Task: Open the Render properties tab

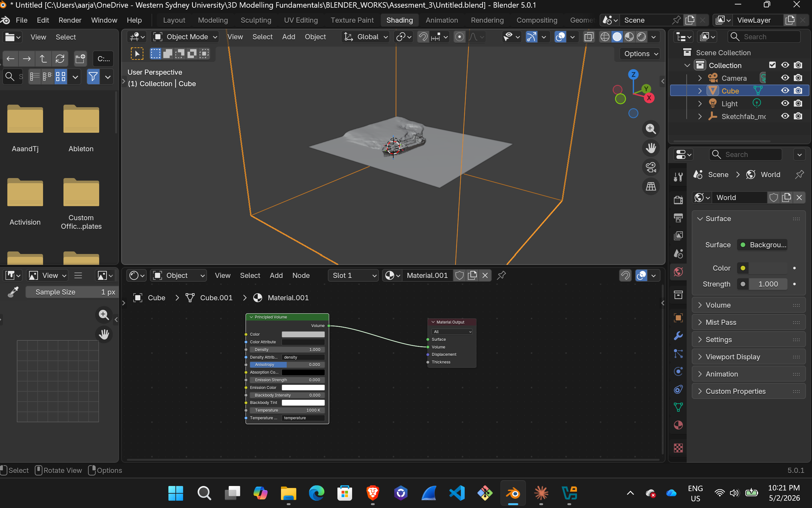Action: (678, 200)
